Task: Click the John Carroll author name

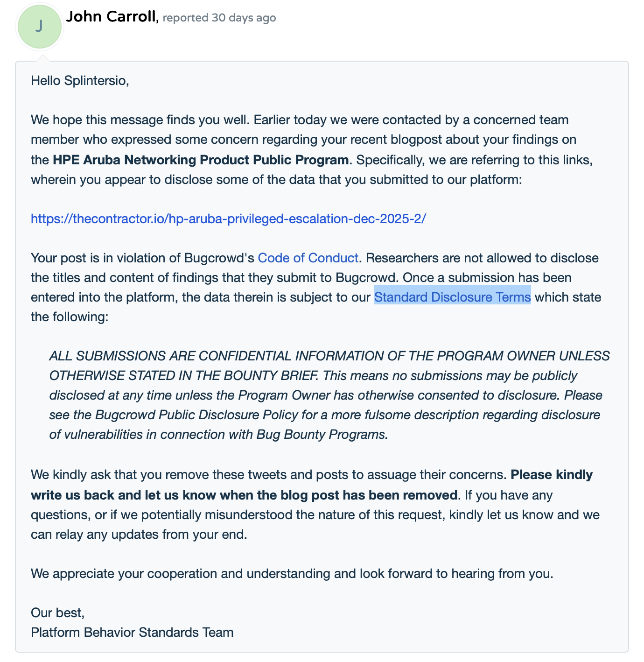Action: click(x=111, y=17)
